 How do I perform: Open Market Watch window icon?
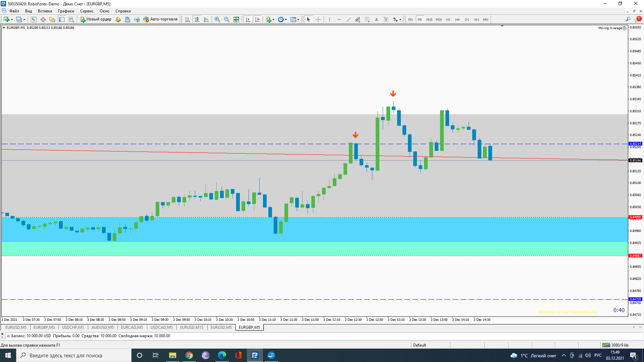click(34, 19)
